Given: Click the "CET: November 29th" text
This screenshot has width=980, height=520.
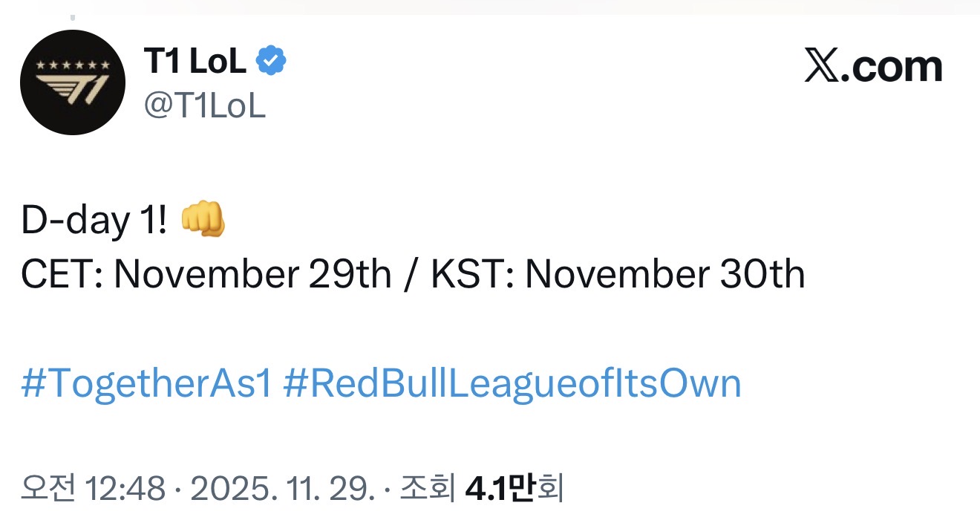Looking at the screenshot, I should (206, 275).
